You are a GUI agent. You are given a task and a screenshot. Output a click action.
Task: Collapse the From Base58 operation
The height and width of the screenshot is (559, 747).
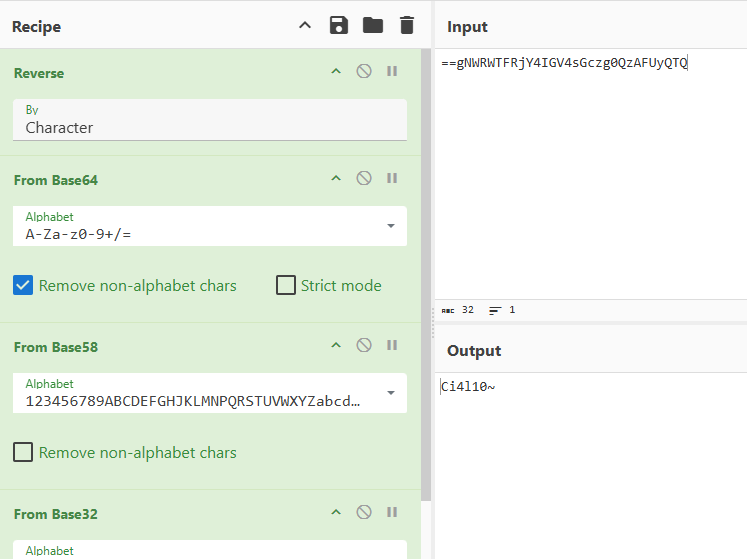point(336,346)
